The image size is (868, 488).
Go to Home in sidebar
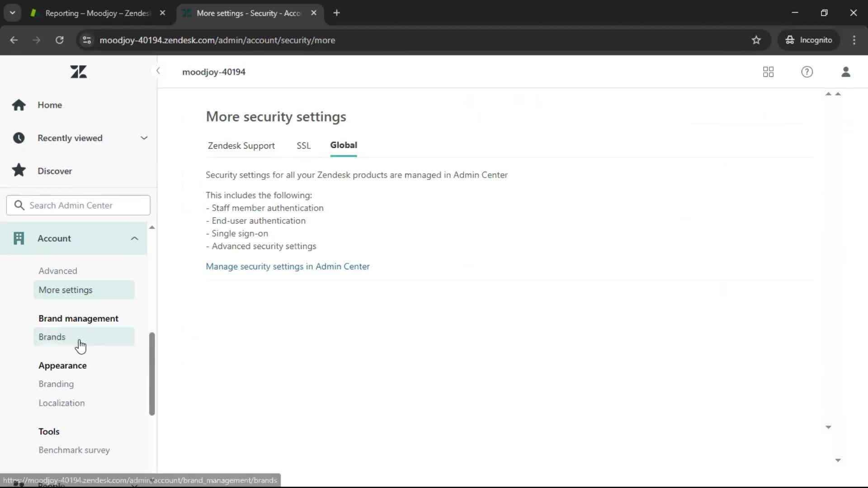click(50, 105)
